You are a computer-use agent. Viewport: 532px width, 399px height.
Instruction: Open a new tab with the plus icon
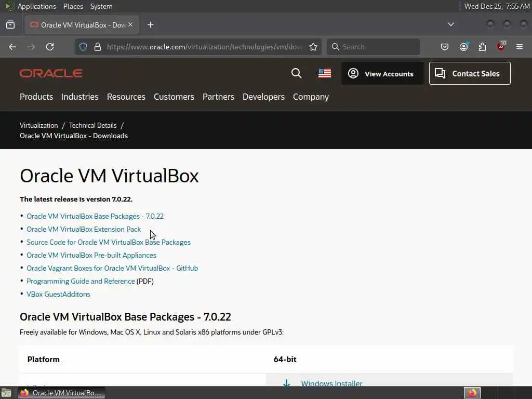[x=151, y=25]
